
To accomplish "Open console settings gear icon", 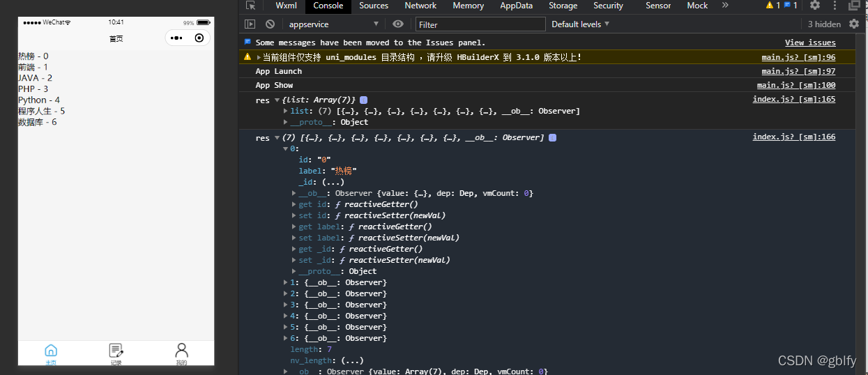I will pos(854,24).
